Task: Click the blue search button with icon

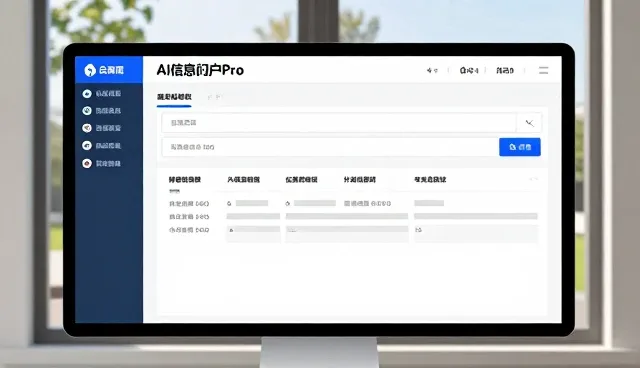Action: (x=520, y=147)
